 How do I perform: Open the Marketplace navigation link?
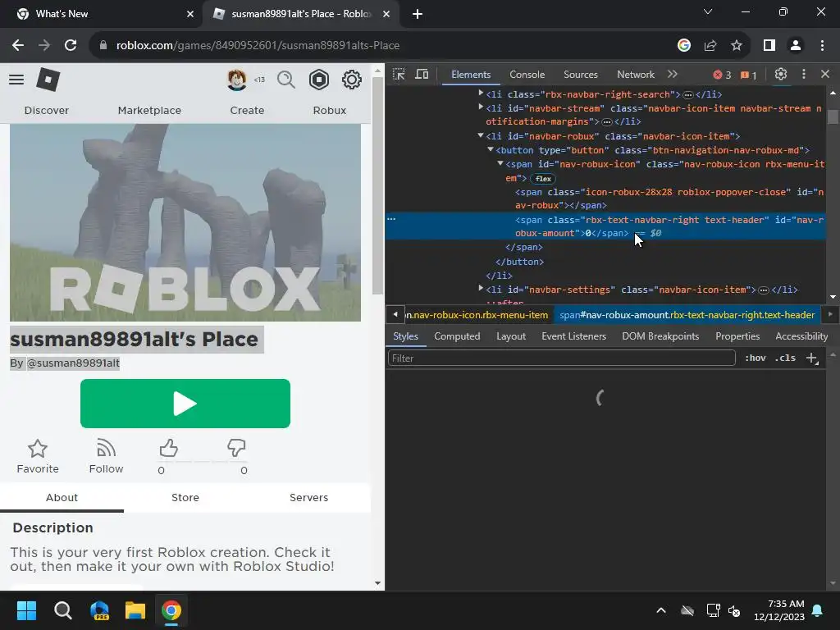point(149,111)
